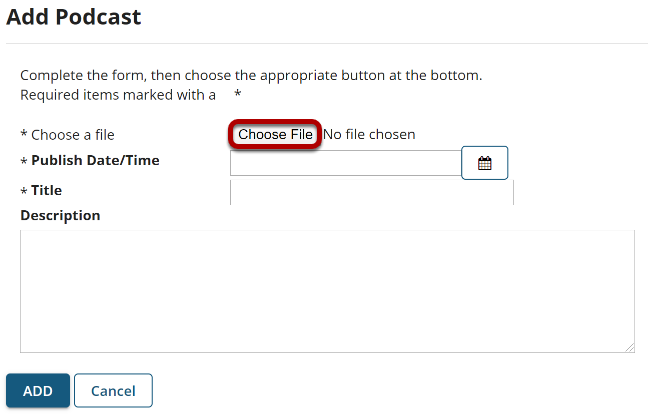Click inside the Description text area
Screen dimensions: 648x417
tap(327, 291)
